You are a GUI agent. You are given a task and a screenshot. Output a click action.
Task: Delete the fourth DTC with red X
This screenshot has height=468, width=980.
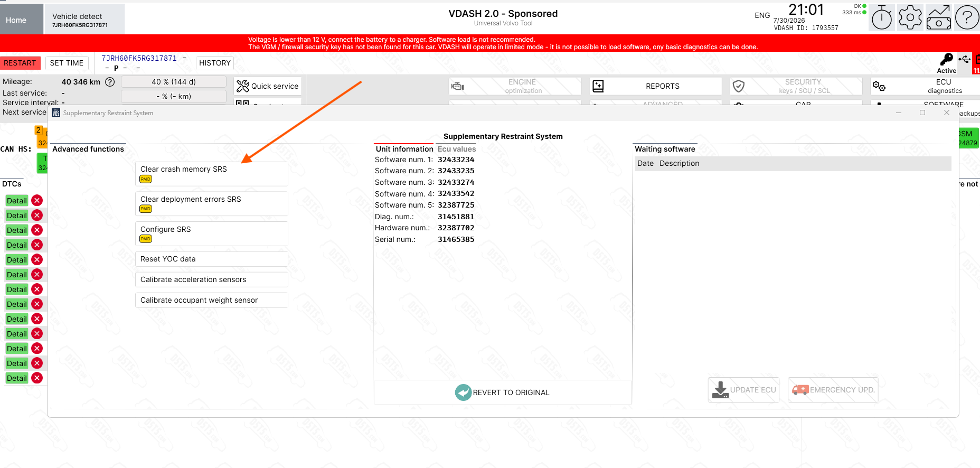pos(37,245)
